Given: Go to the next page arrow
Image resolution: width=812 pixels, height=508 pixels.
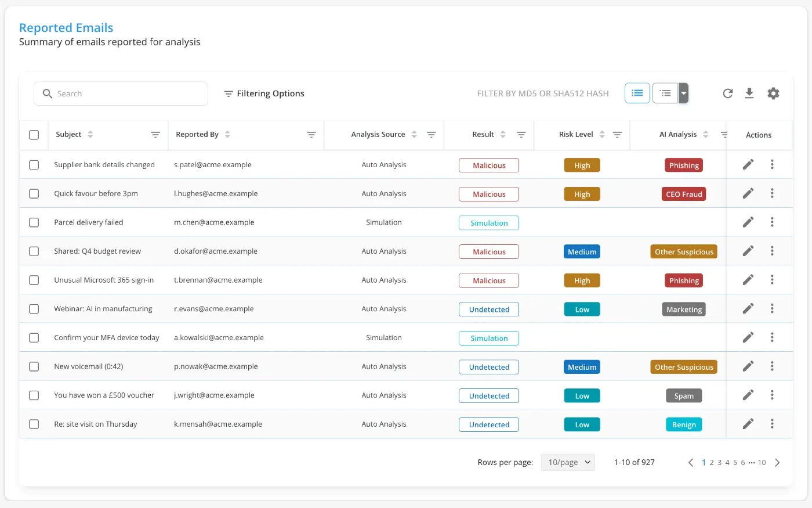Looking at the screenshot, I should [777, 463].
